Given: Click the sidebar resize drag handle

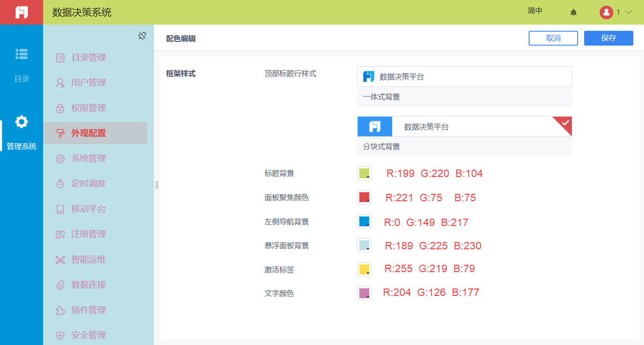Looking at the screenshot, I should [x=157, y=185].
